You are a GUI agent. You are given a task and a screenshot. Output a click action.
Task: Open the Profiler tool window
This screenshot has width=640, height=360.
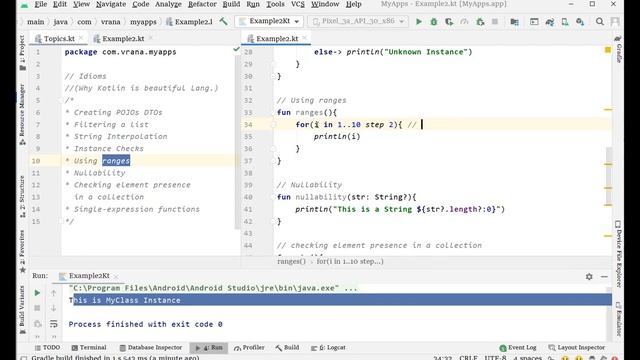[249, 348]
